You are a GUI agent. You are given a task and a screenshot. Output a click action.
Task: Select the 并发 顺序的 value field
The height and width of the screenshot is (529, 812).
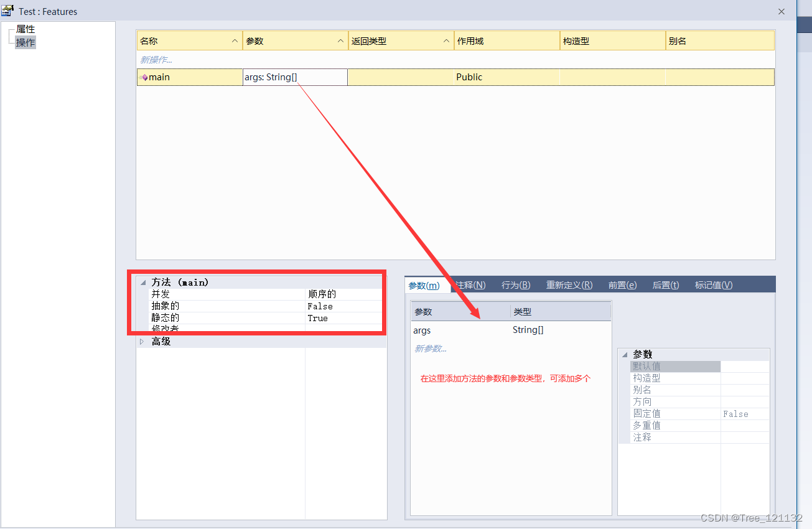click(x=322, y=294)
